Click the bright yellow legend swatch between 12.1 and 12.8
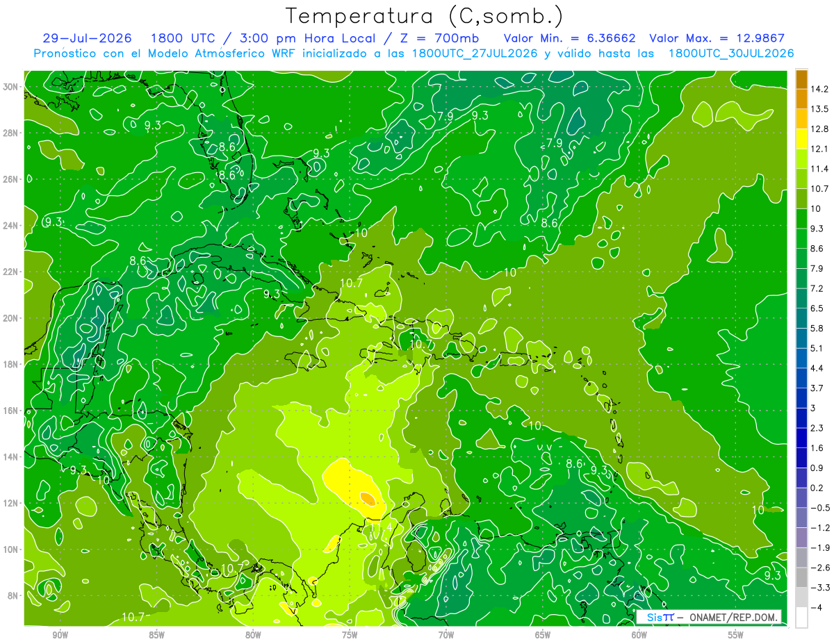Screen dimensions: 834x644 tap(801, 139)
